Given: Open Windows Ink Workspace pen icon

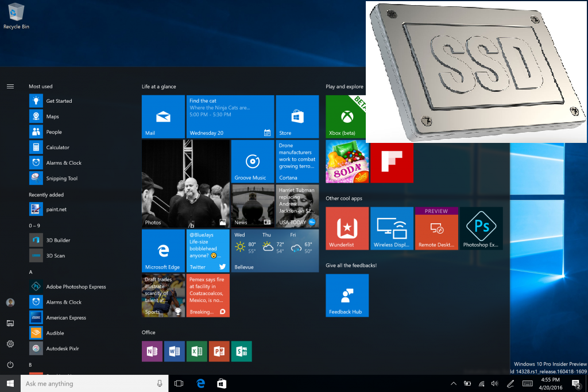Looking at the screenshot, I should tap(510, 383).
